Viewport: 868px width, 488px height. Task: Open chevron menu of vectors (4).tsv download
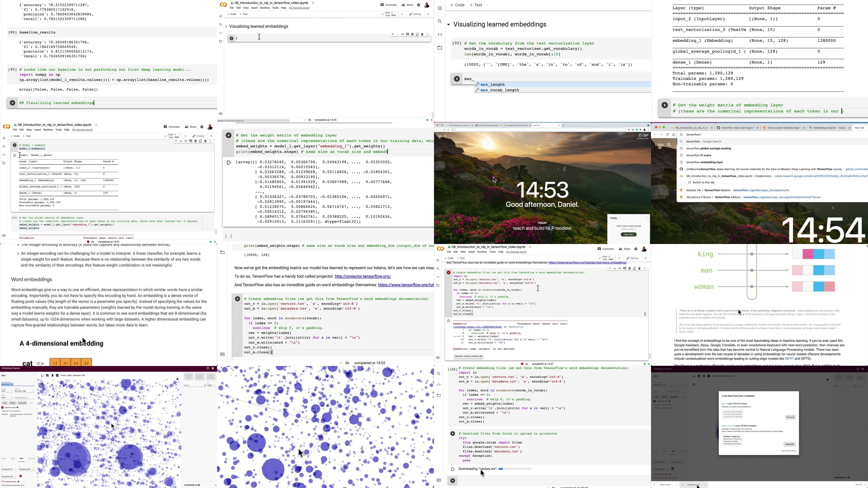676,485
